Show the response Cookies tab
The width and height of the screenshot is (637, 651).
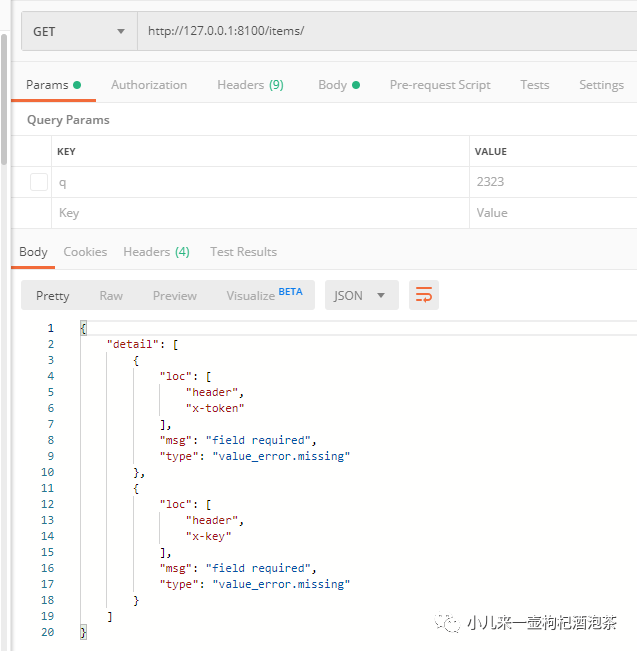click(x=85, y=252)
